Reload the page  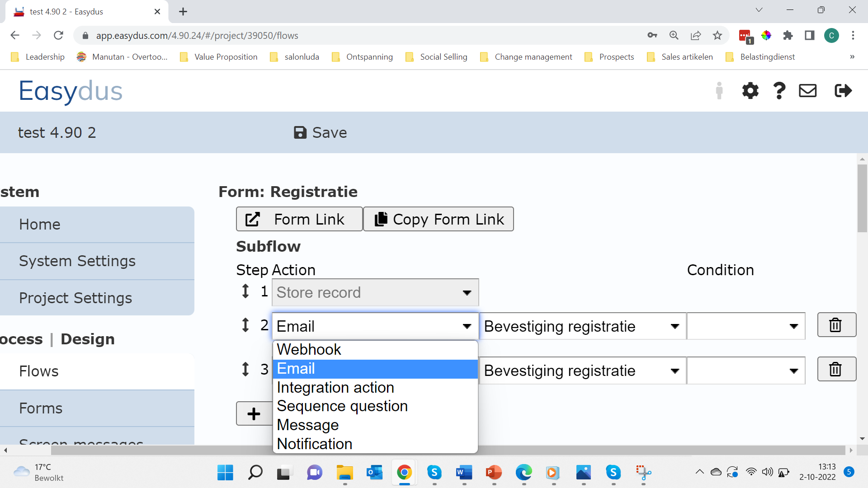coord(58,35)
